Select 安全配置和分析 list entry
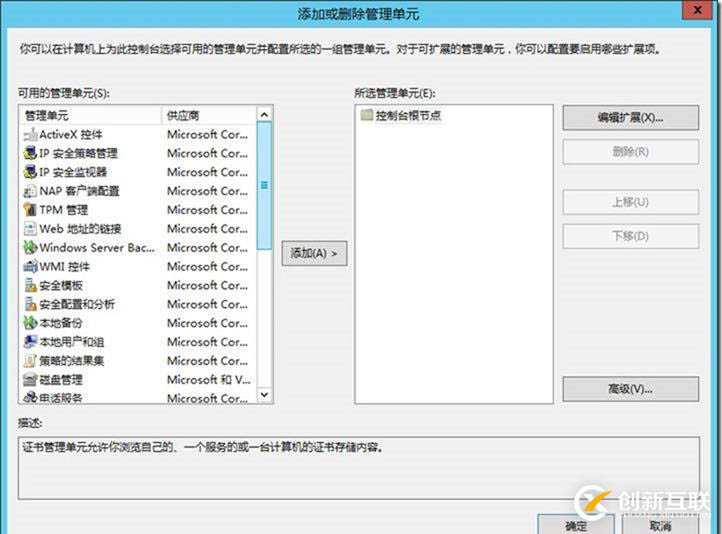 [77, 304]
